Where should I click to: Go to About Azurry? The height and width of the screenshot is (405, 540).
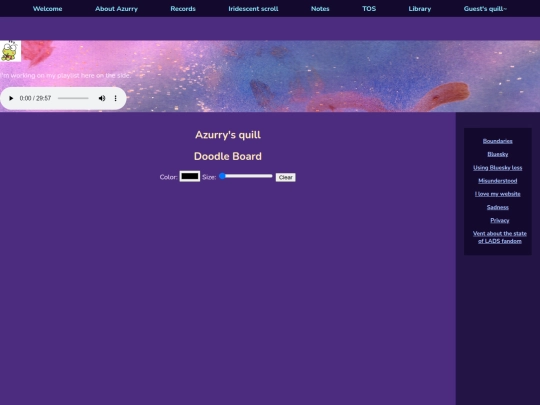click(116, 9)
